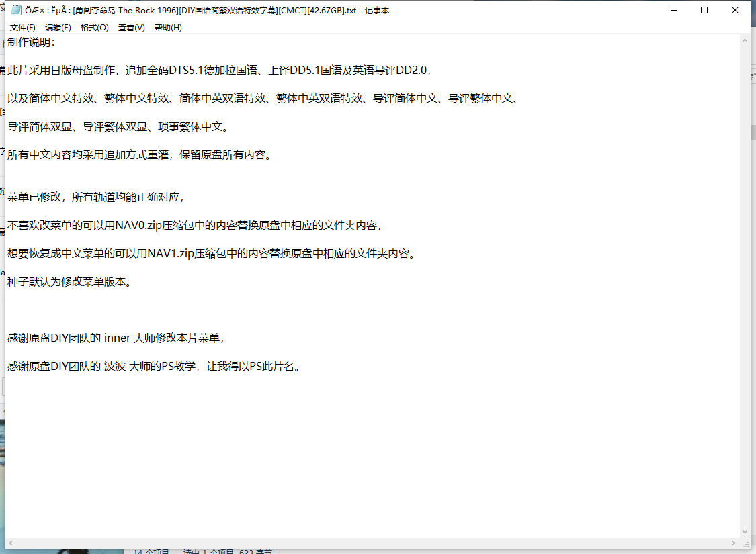Place cursor in the 种子默认为修改菜单版本 line
756x554 pixels.
tap(67, 282)
